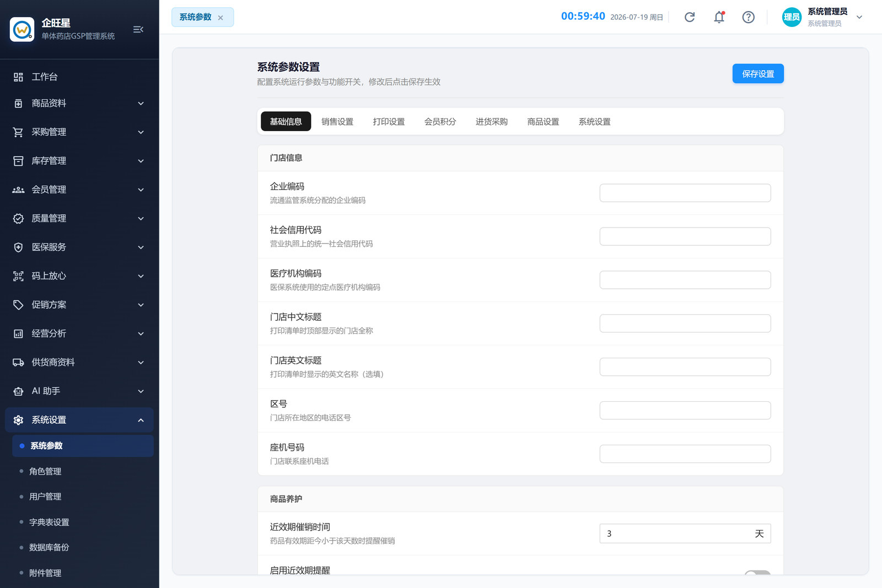
Task: Open 附件管理 submenu item
Action: [83, 573]
